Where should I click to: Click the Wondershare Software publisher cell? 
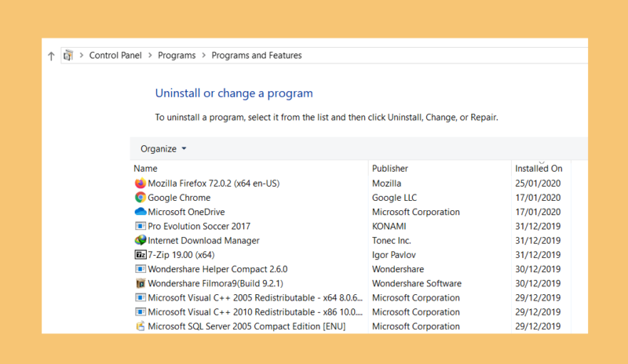coord(417,283)
